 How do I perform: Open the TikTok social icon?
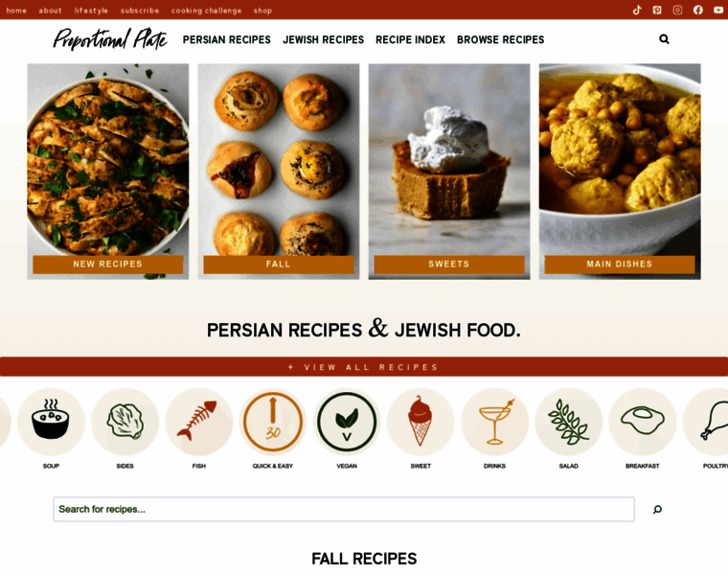637,10
